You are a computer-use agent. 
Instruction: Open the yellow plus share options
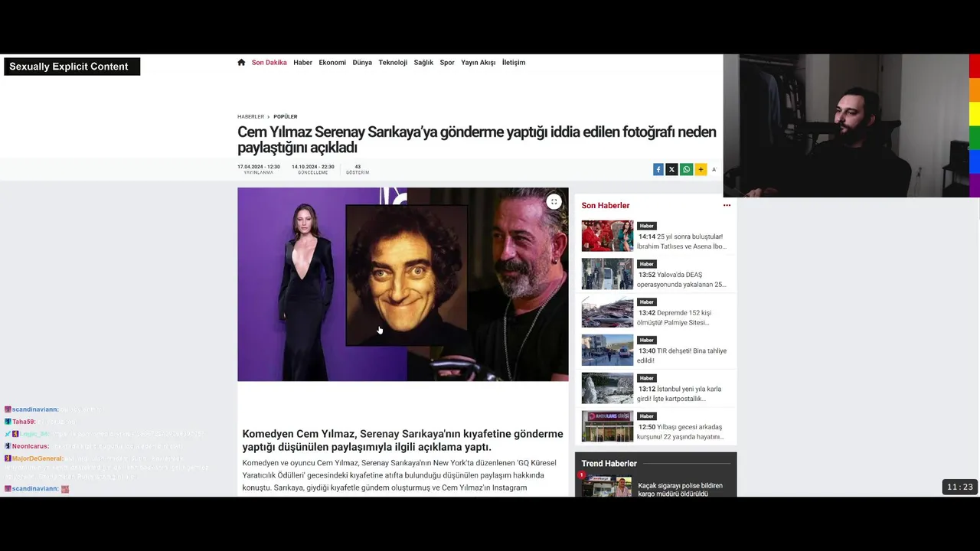[701, 170]
